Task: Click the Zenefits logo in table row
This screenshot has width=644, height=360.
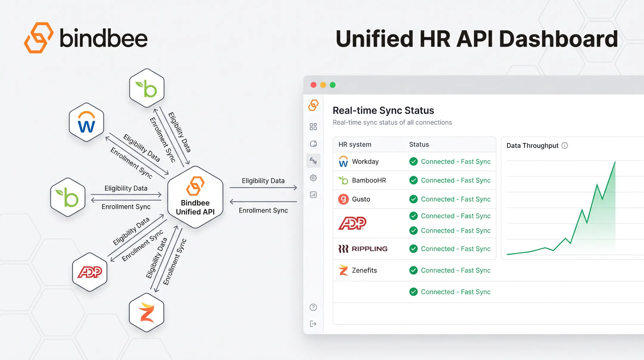Action: click(x=343, y=270)
